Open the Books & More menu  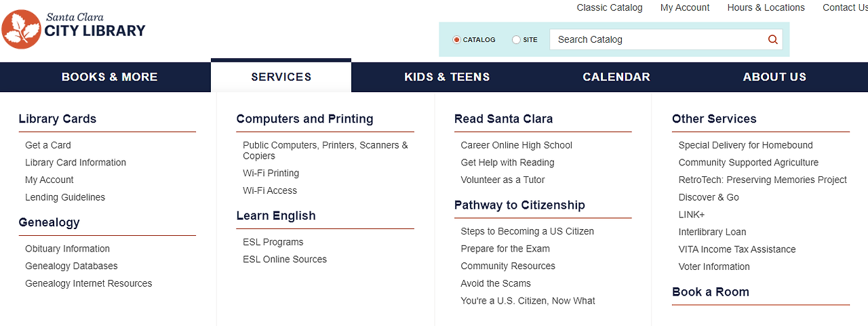(110, 77)
